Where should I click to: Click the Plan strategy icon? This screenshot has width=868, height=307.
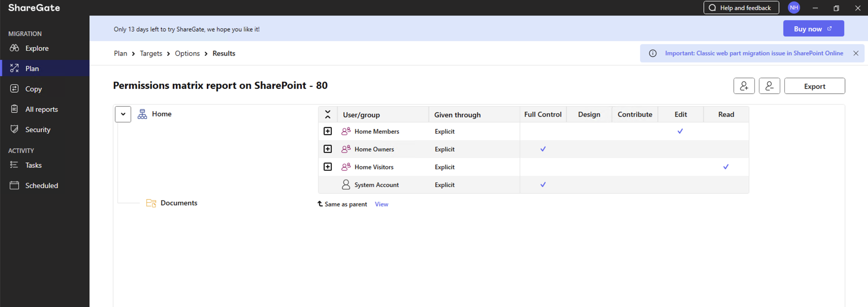coord(14,68)
